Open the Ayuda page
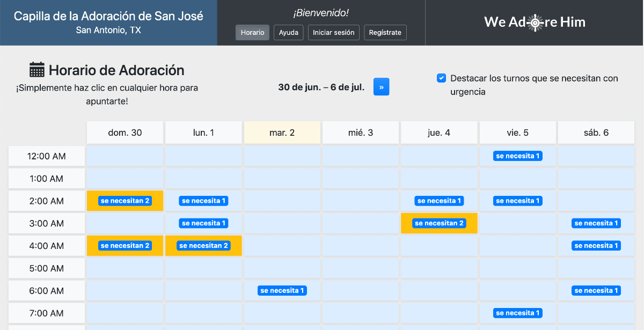 tap(289, 32)
